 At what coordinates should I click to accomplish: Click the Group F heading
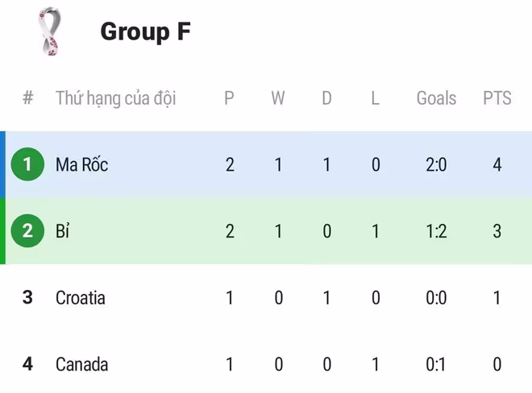click(145, 32)
